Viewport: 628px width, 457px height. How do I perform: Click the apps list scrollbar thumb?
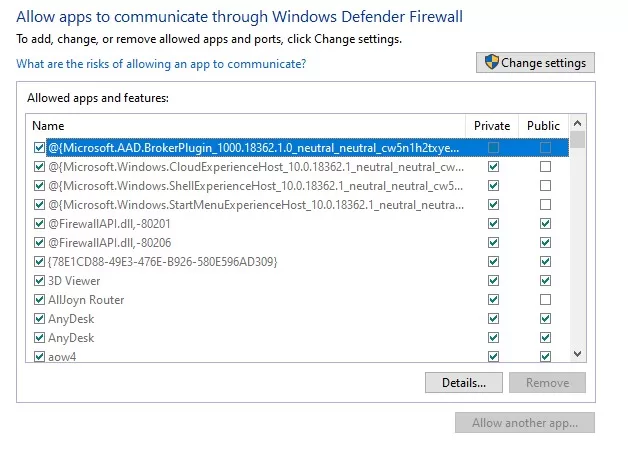click(x=577, y=140)
